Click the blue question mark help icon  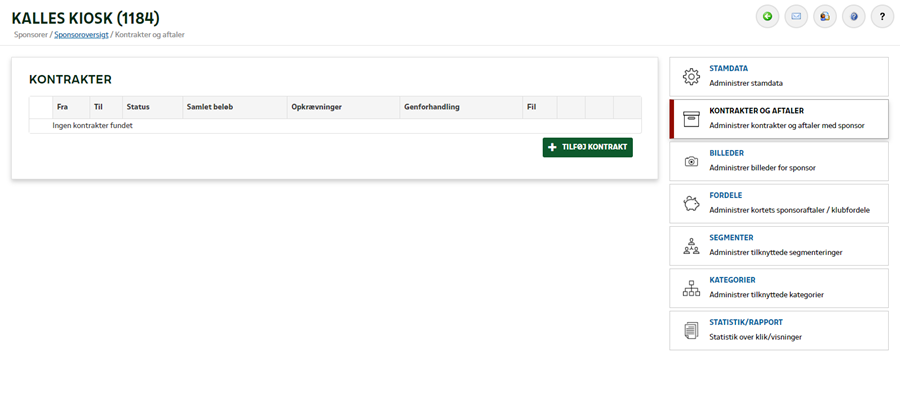[853, 16]
